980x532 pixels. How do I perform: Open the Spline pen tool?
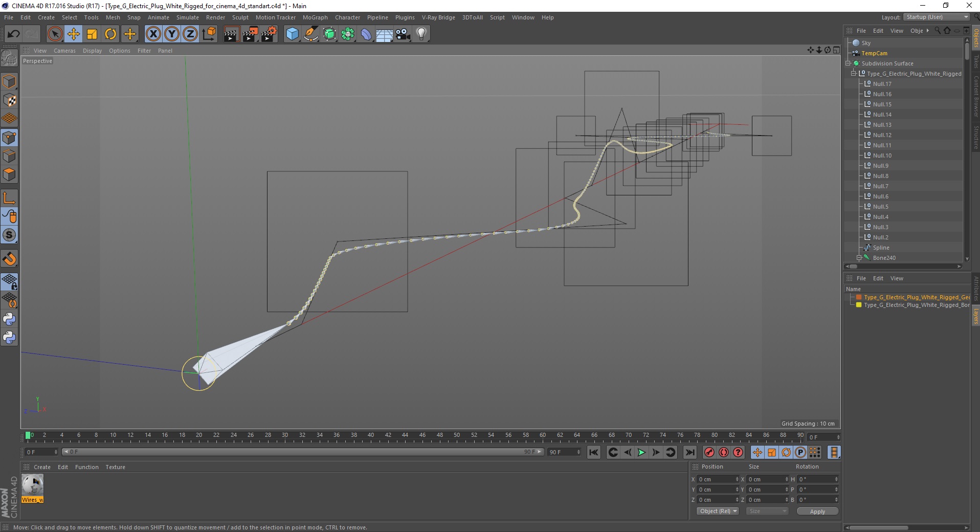point(311,34)
